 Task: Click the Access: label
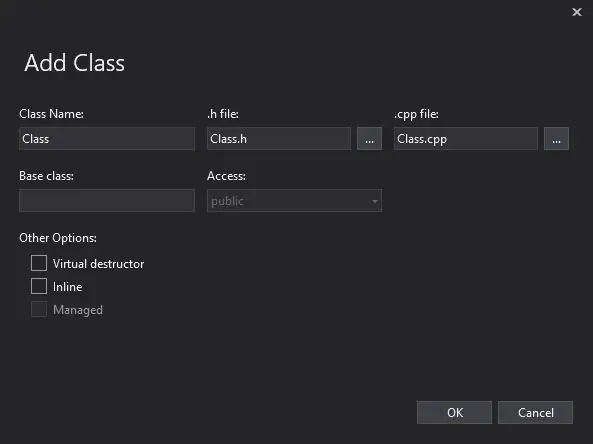[226, 176]
